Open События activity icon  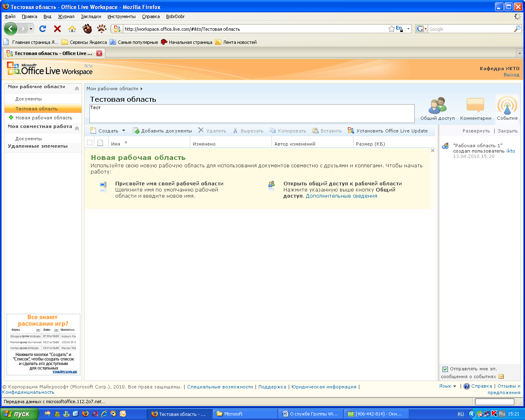507,109
